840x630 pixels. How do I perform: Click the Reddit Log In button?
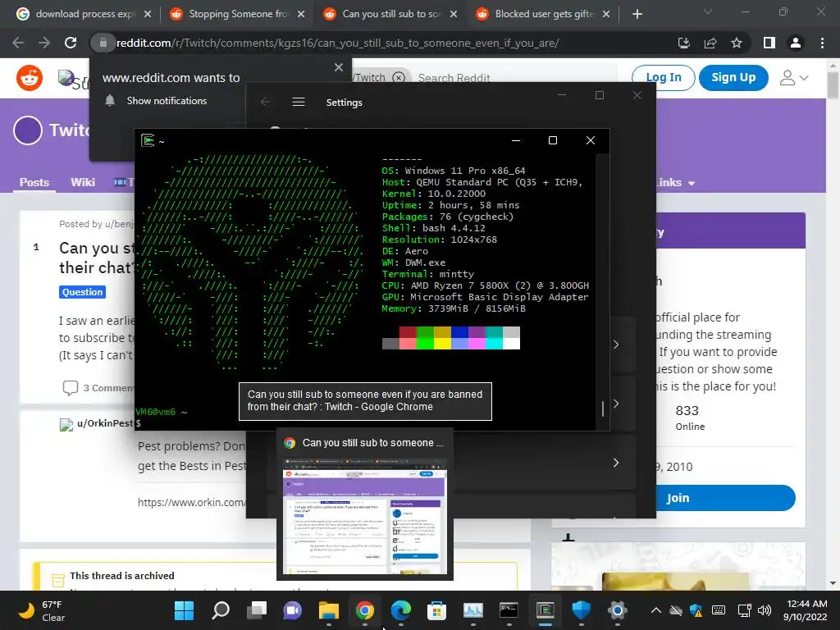point(663,78)
